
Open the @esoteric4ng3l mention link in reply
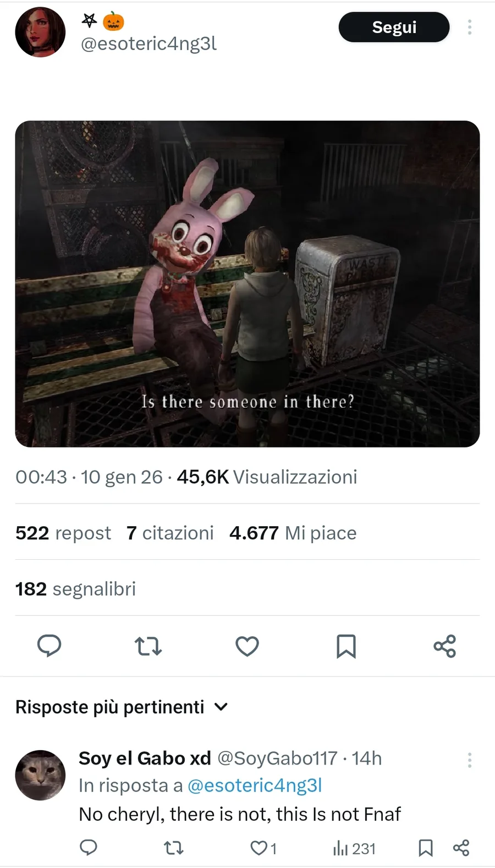pyautogui.click(x=255, y=785)
